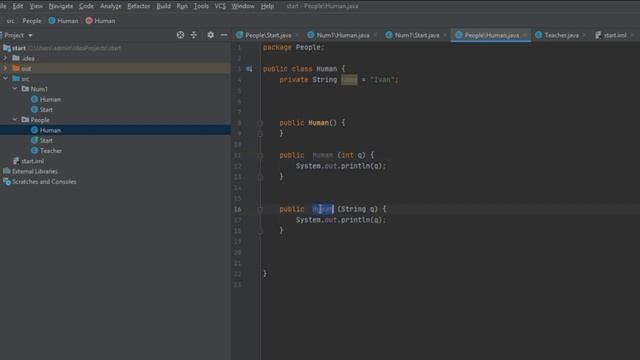The height and width of the screenshot is (360, 640).
Task: Fold the Human() constructor at line 8
Action: (260, 123)
